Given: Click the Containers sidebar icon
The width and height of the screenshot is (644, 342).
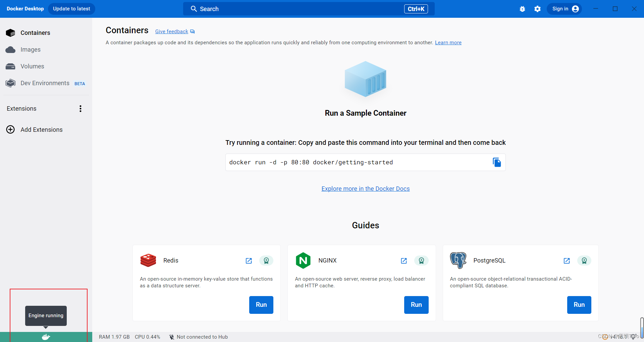Looking at the screenshot, I should 10,33.
